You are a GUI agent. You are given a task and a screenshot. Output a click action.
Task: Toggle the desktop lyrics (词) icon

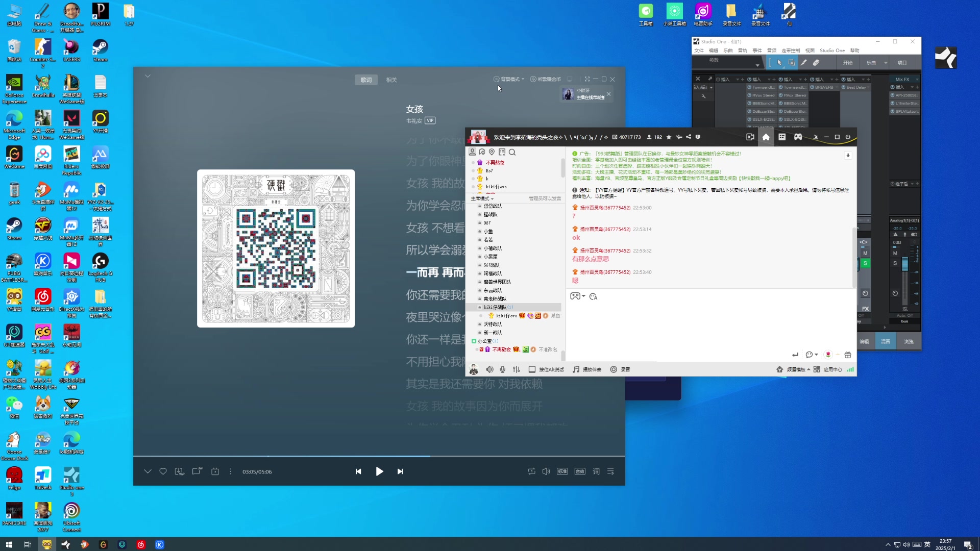pos(596,471)
